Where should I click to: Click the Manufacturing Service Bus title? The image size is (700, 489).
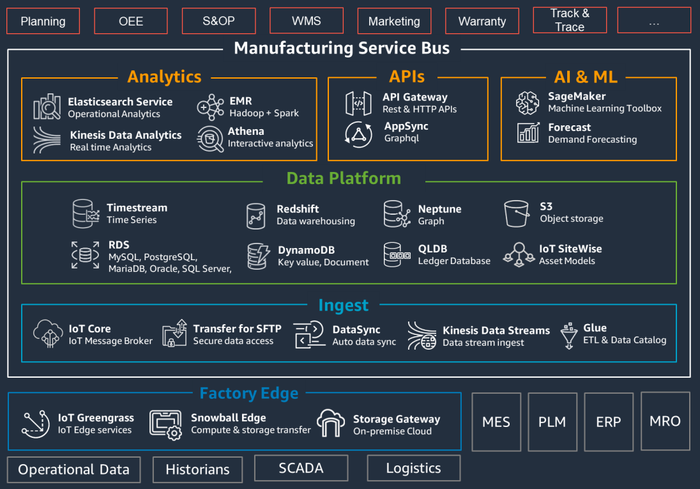[x=342, y=48]
